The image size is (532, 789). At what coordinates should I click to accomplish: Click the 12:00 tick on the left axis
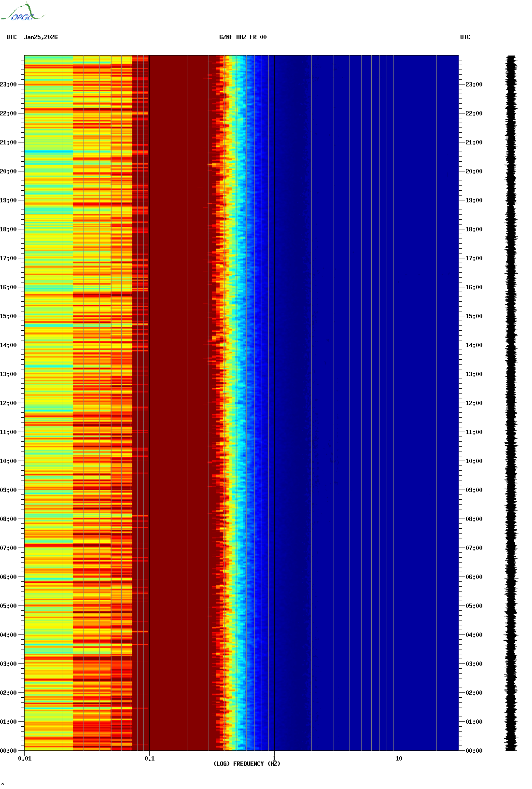coord(9,403)
